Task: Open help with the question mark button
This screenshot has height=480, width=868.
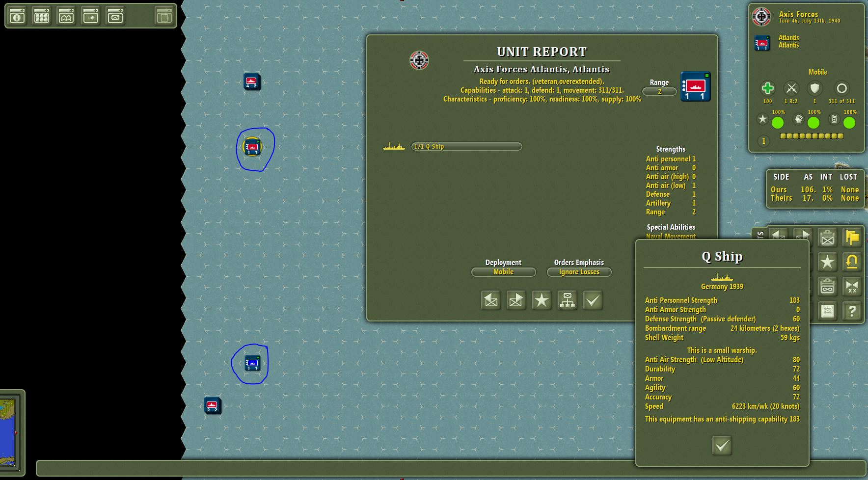Action: (852, 311)
